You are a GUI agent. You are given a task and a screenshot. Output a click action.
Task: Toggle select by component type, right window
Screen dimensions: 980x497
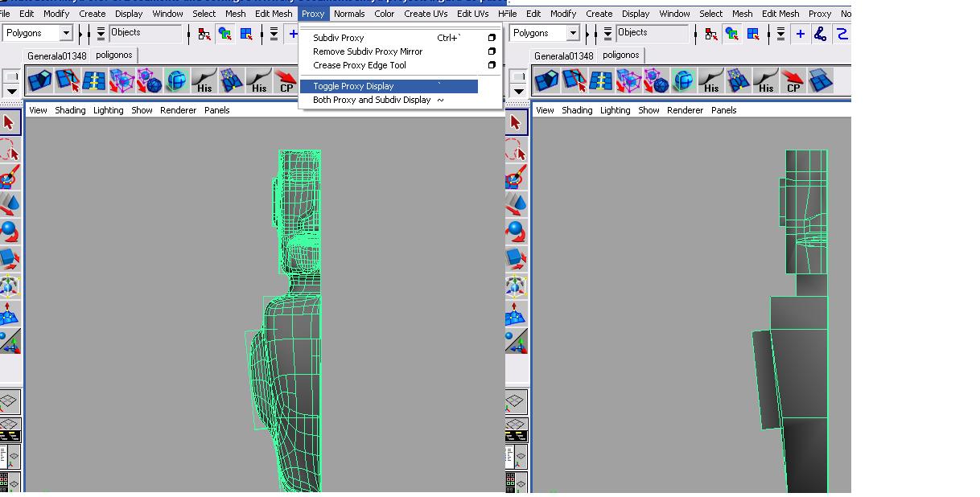753,34
